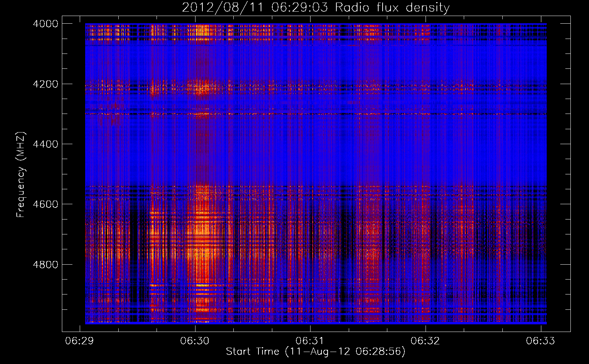Click the plot title 'Radio flux density'

[392, 8]
